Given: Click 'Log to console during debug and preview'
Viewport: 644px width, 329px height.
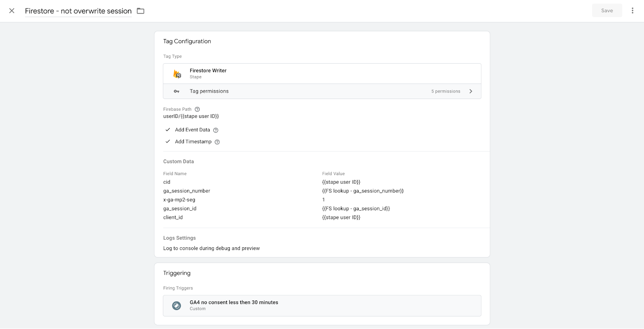Looking at the screenshot, I should (211, 248).
